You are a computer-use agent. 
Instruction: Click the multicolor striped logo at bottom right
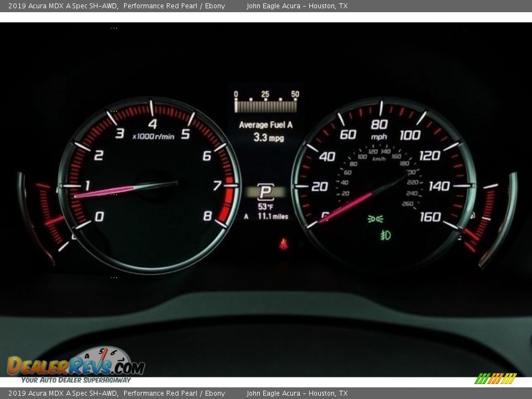pyautogui.click(x=495, y=378)
